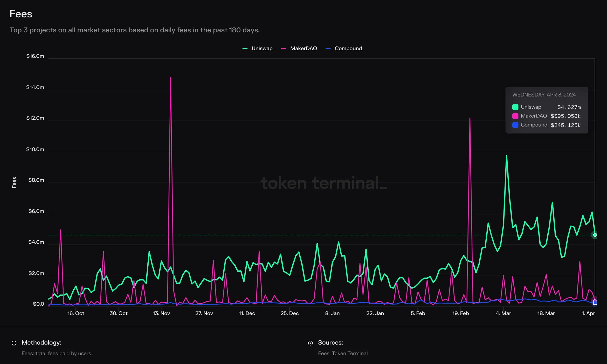This screenshot has height=364, width=607.
Task: Click 'Fees: total fees paid by users.' text
Action: pos(57,353)
